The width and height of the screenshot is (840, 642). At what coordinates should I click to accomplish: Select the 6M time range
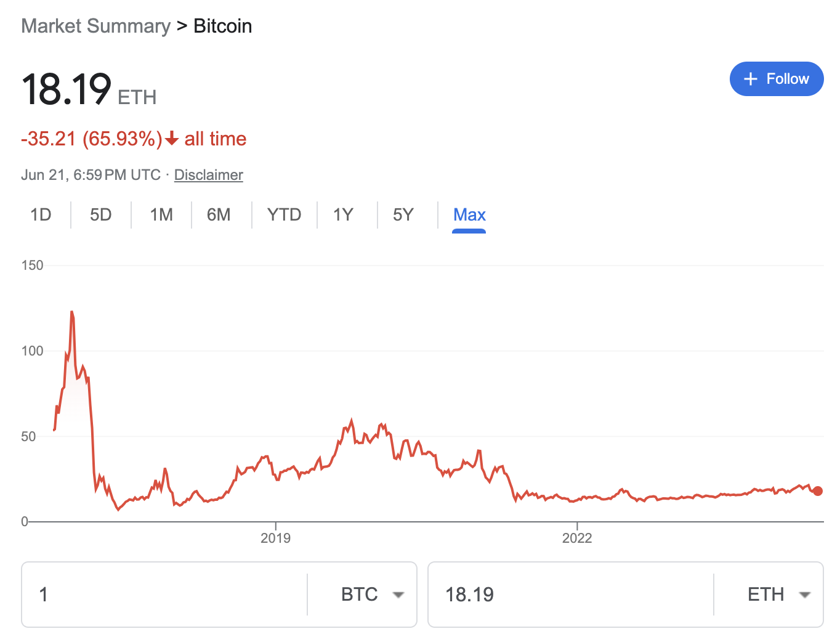click(219, 214)
